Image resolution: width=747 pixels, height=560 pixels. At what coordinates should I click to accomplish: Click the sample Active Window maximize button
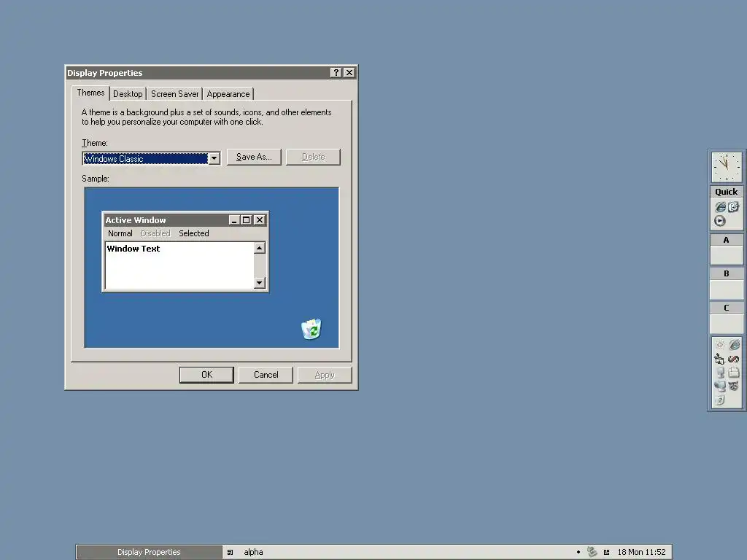pos(247,220)
